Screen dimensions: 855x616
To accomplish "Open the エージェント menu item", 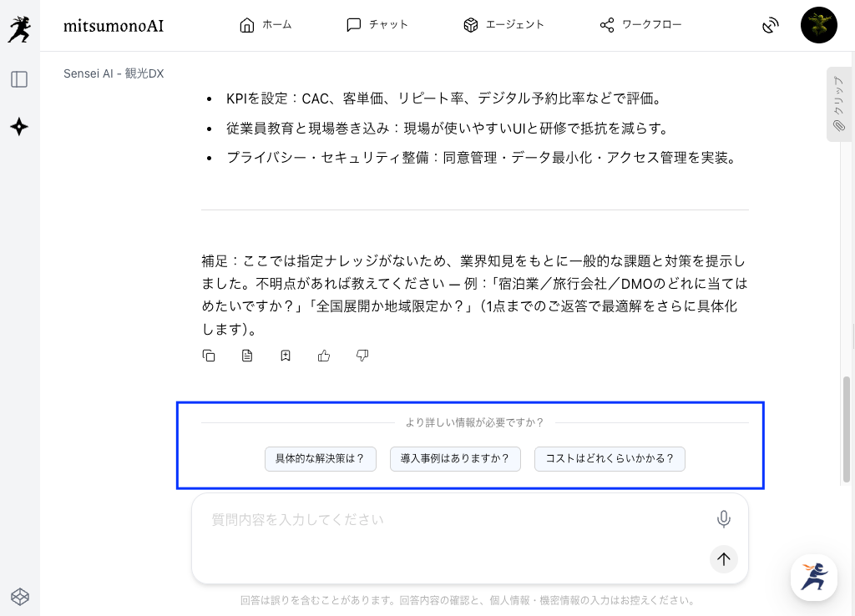I will pyautogui.click(x=514, y=24).
